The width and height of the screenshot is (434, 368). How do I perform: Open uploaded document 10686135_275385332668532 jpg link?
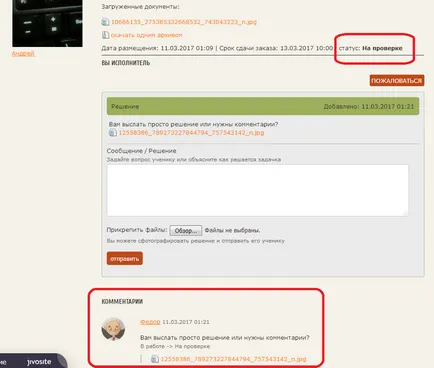[184, 22]
